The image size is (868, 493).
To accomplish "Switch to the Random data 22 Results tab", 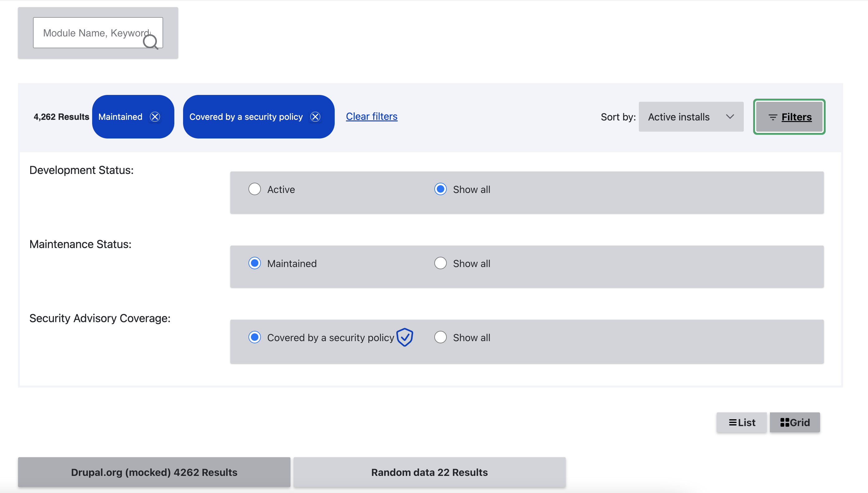I will 429,472.
